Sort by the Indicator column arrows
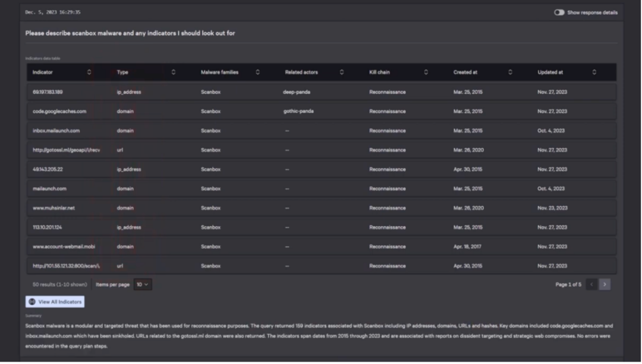The image size is (642, 364). coord(89,72)
